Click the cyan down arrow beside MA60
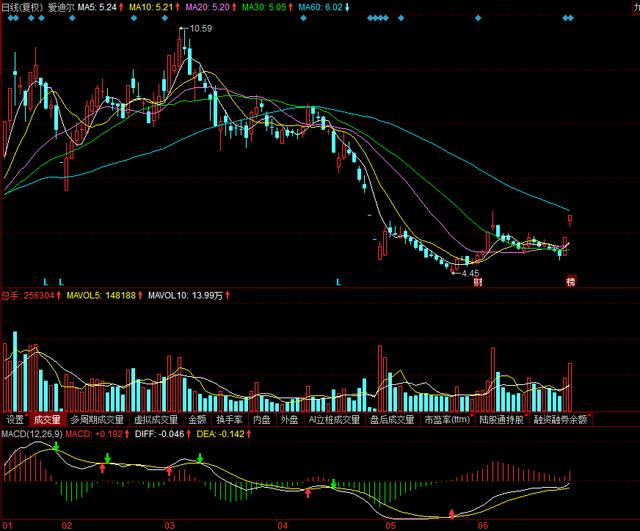The width and height of the screenshot is (640, 531). coord(347,6)
